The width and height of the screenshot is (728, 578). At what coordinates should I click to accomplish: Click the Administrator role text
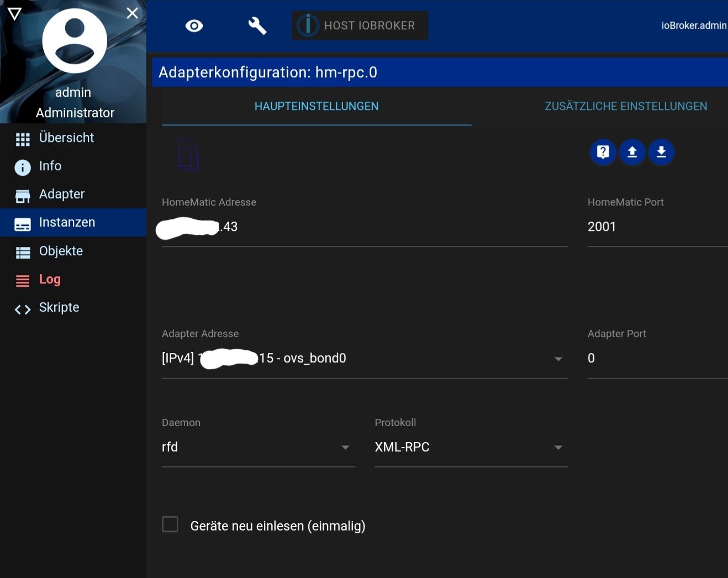click(75, 113)
